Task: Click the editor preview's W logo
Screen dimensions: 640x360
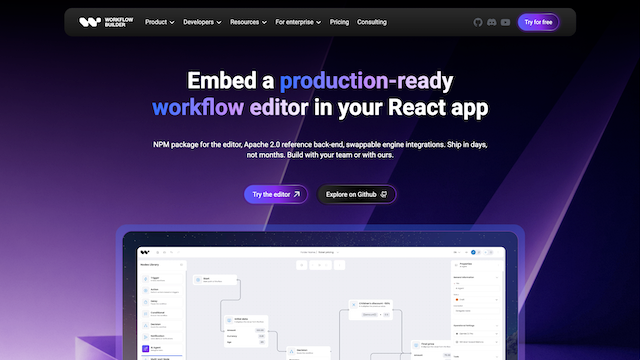Action: [x=145, y=252]
